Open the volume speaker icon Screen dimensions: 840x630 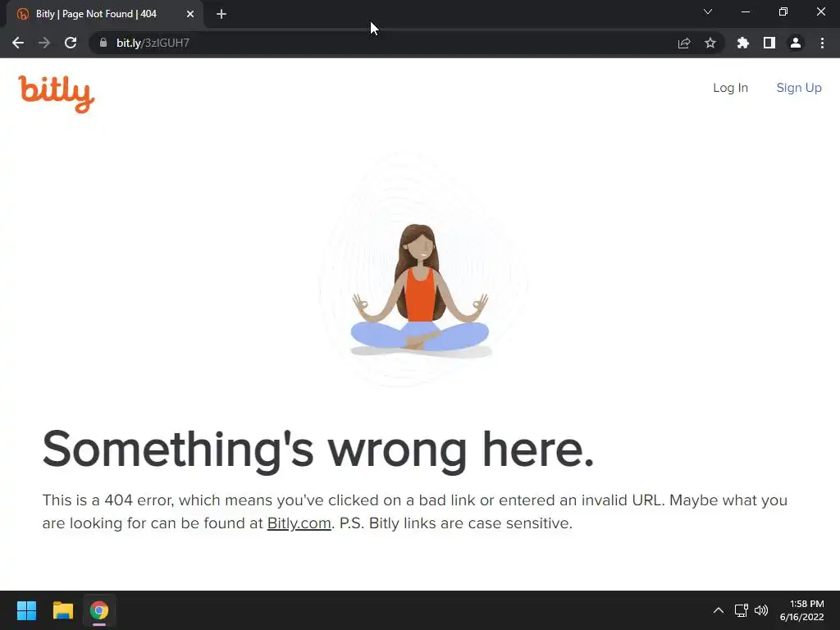pyautogui.click(x=760, y=610)
